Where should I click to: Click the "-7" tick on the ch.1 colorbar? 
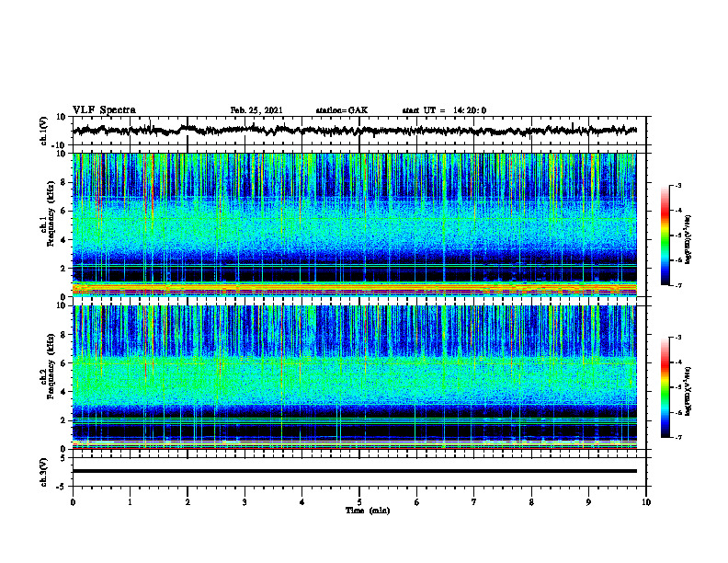677,285
